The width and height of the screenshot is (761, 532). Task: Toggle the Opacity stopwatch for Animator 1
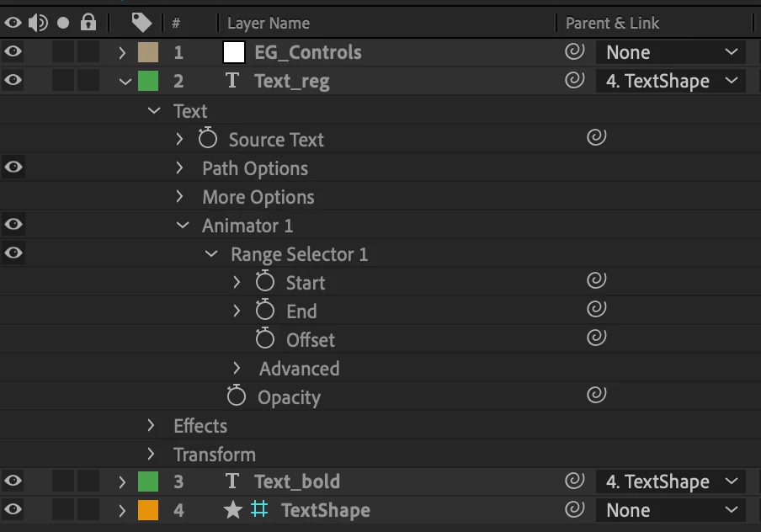237,396
